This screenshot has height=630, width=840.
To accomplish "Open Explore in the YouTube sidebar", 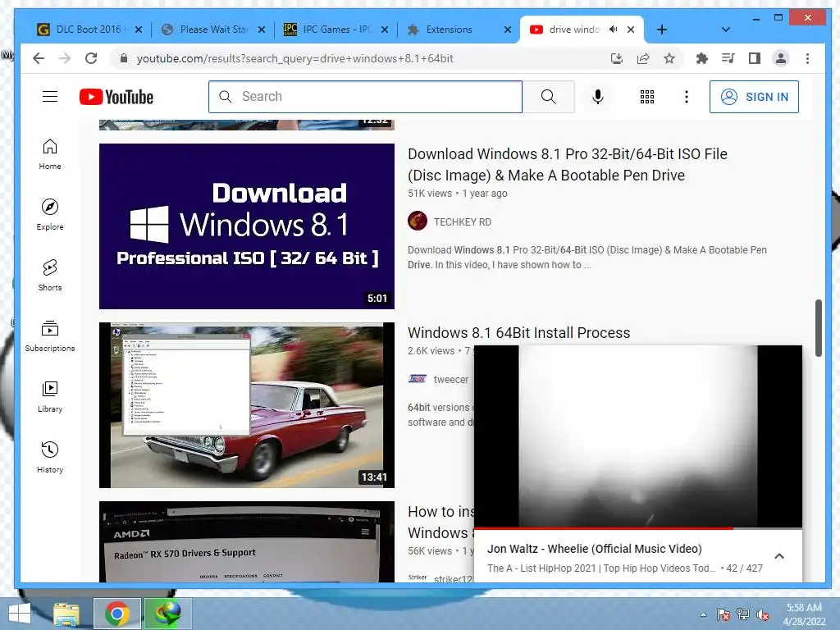I will click(x=50, y=215).
